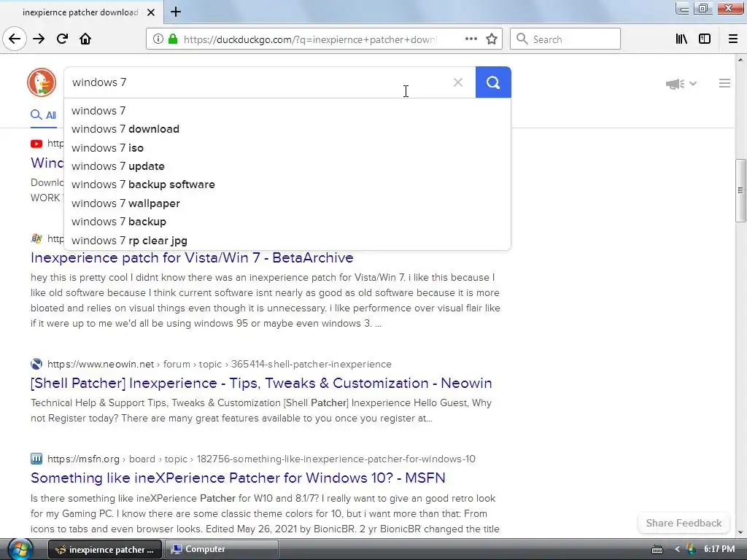Click the taskbar clock 6:17 PM
The image size is (747, 560).
pyautogui.click(x=719, y=549)
